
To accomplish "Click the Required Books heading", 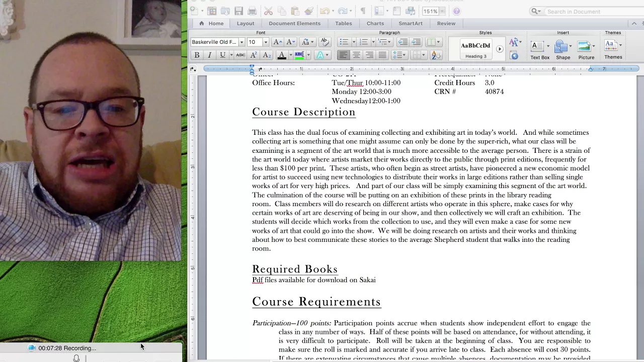I will coord(295,269).
